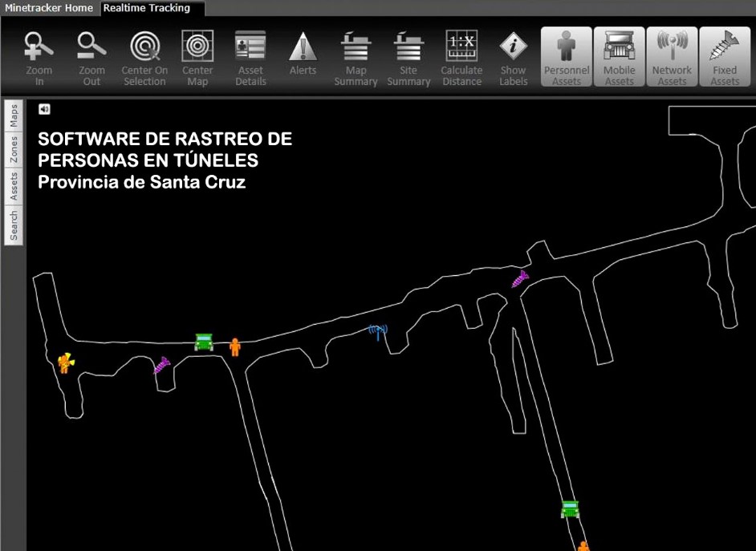Toggle Show Labels
756x551 pixels.
514,59
